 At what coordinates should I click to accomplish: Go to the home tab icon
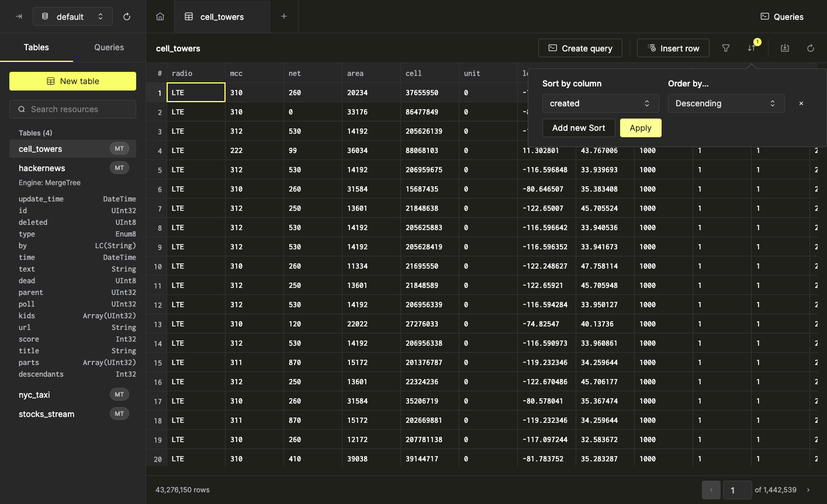tap(160, 17)
